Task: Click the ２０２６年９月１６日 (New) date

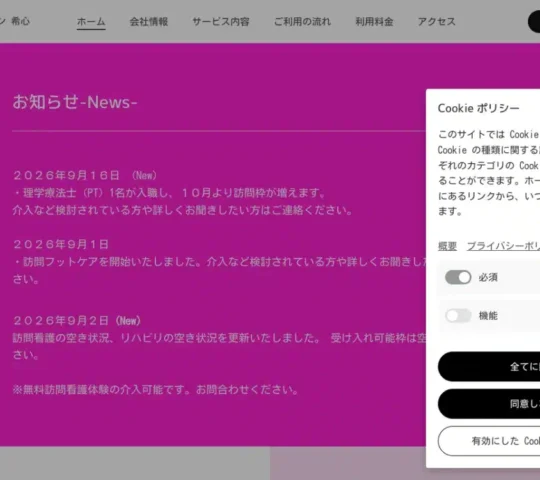Action: tap(85, 175)
